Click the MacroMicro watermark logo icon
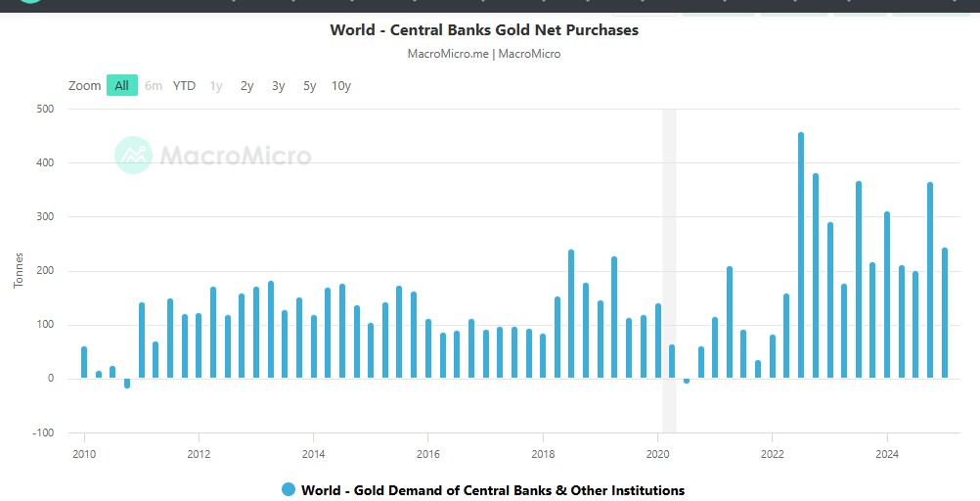Screen dimensions: 980x501 (x=133, y=155)
